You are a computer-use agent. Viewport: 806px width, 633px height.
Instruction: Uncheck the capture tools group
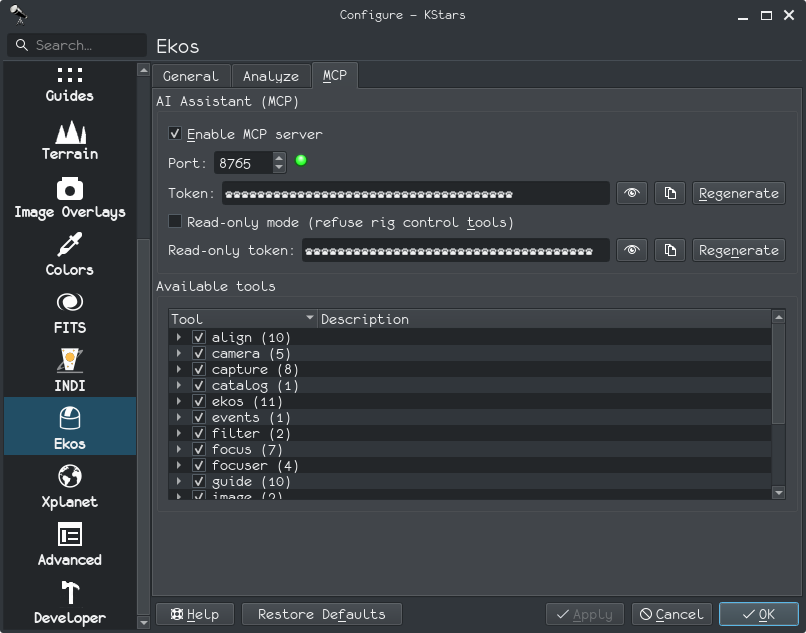[199, 369]
